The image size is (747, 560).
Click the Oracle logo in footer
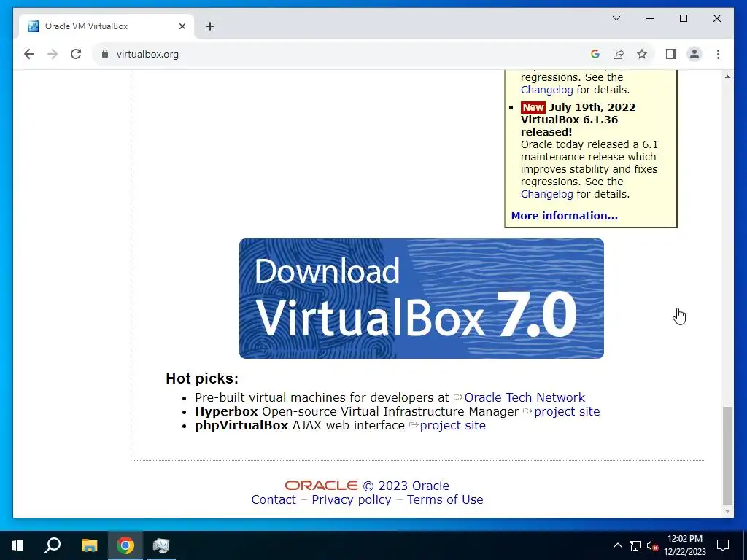321,485
